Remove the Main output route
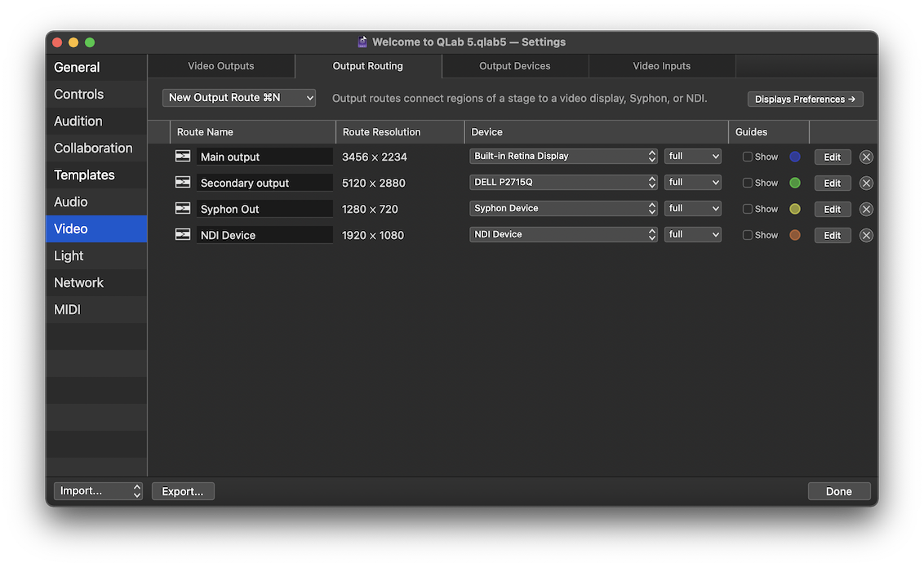Viewport: 924px width, 567px height. [866, 157]
